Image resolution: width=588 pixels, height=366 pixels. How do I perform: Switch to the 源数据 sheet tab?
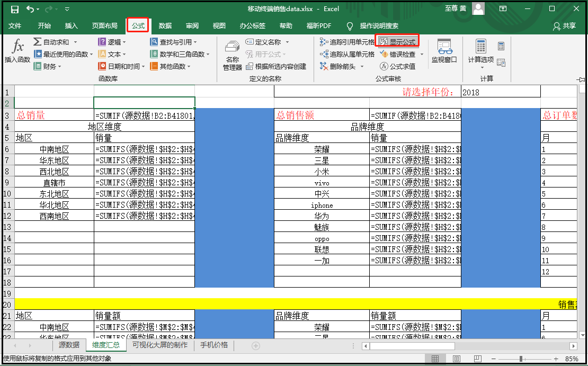tap(69, 345)
